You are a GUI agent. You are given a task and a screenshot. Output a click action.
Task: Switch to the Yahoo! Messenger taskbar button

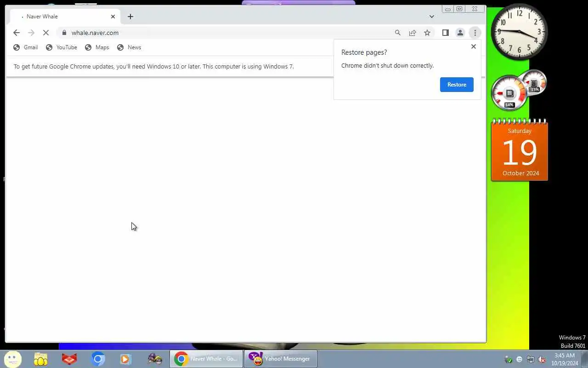pos(281,359)
